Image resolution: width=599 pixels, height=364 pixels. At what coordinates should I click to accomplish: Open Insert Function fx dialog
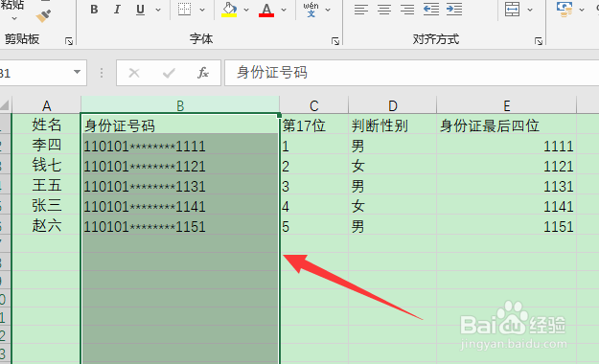coord(203,73)
